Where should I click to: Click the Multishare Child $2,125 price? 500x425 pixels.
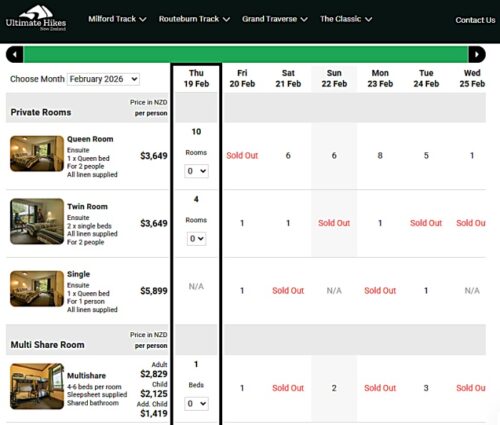coord(154,394)
